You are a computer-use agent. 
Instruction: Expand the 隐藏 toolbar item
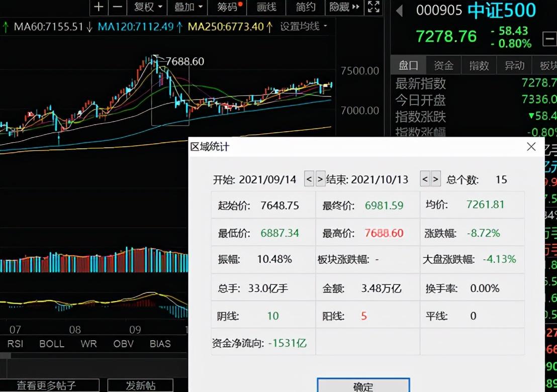click(344, 7)
